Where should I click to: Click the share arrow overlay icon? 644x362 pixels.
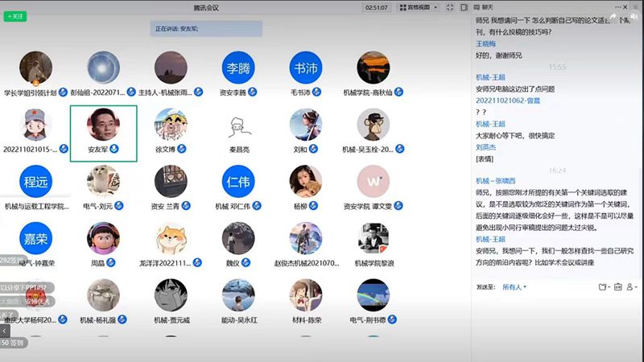(x=613, y=16)
